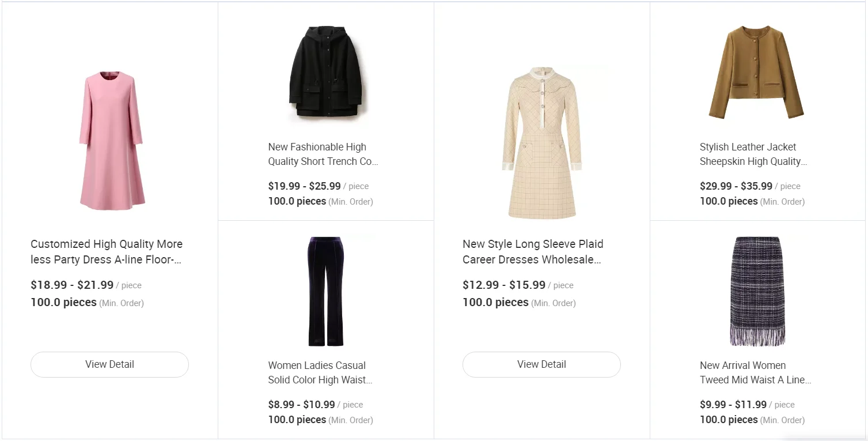Open 'New Fashionable High Quality Short Trench Coat' link
The height and width of the screenshot is (441, 868).
pyautogui.click(x=323, y=154)
